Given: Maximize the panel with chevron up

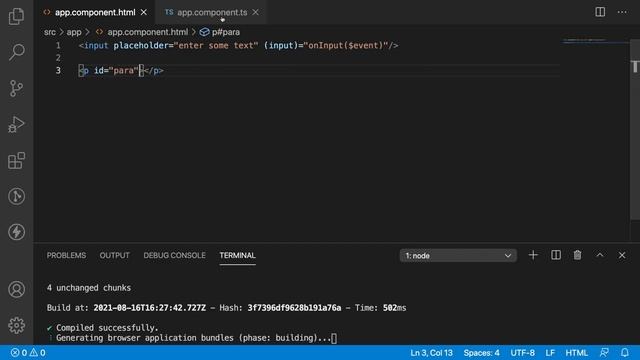Looking at the screenshot, I should [600, 255].
